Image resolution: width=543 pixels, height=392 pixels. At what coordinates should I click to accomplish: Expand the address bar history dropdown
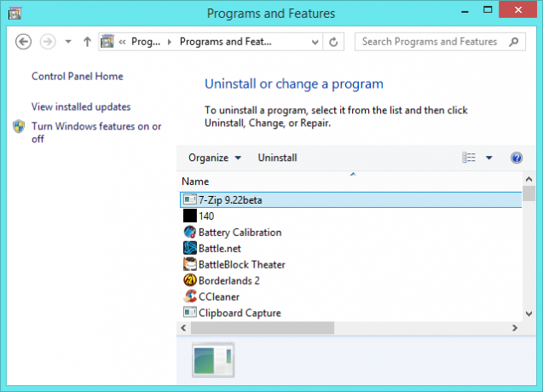point(315,43)
